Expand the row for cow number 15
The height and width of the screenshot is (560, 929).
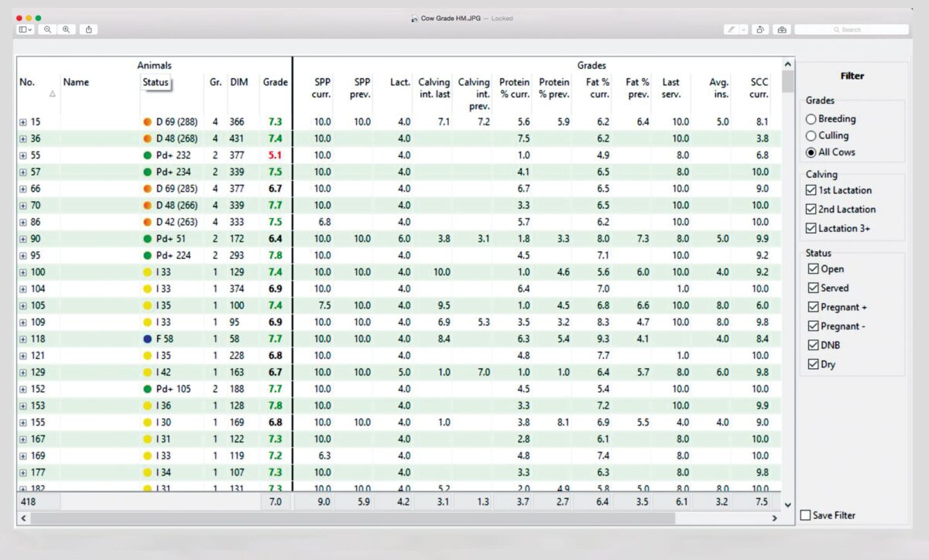[x=22, y=121]
